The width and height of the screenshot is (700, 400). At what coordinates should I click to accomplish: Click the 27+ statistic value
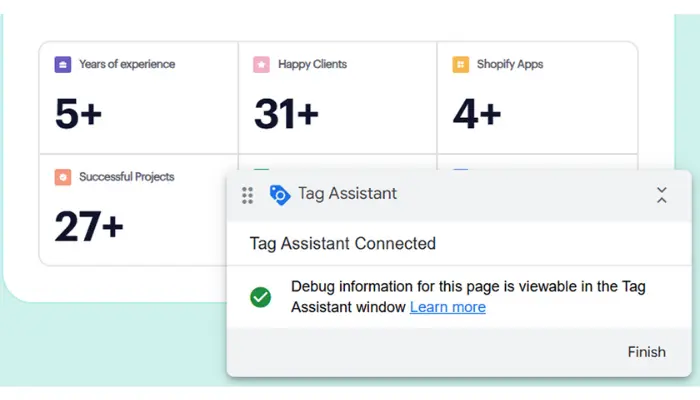(x=89, y=226)
